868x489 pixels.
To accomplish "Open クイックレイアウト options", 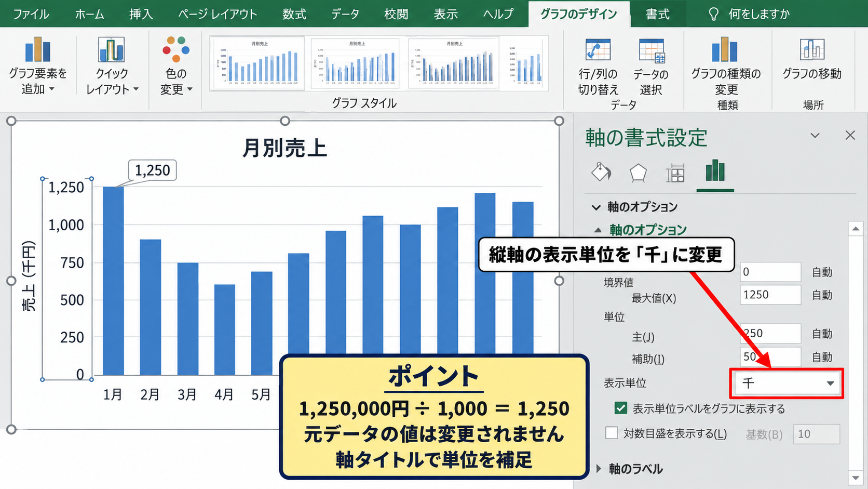I will click(x=112, y=65).
